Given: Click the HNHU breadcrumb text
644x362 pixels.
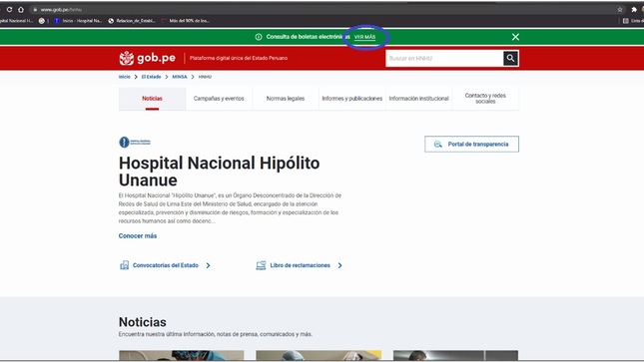Looking at the screenshot, I should [x=205, y=77].
